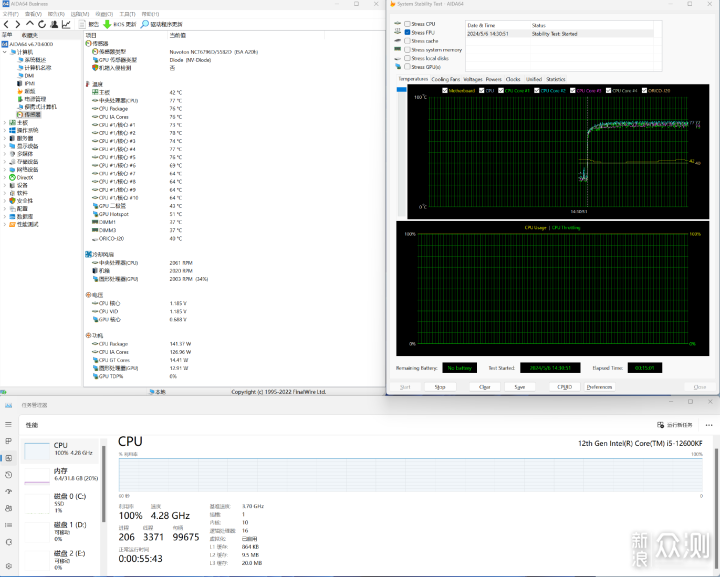This screenshot has width=720, height=577.
Task: Open Task Manager hamburger navigation menu
Action: (8, 424)
